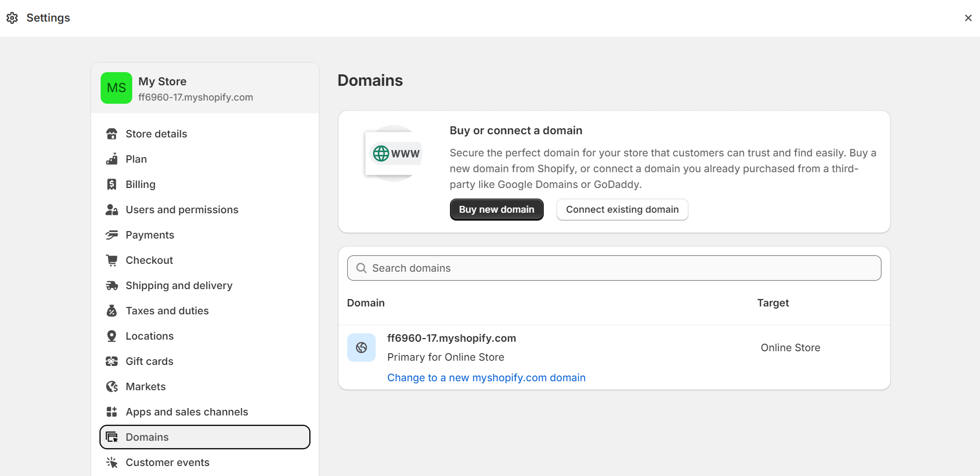Screen dimensions: 980x476
Task: Navigate to Checkout settings
Action: tap(205, 260)
